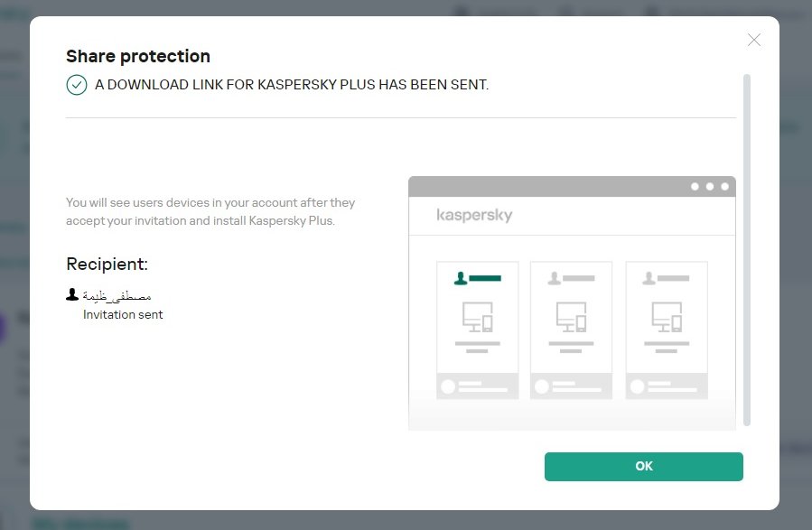Click green user icon in first illustration card
This screenshot has height=530, width=812.
click(x=461, y=279)
